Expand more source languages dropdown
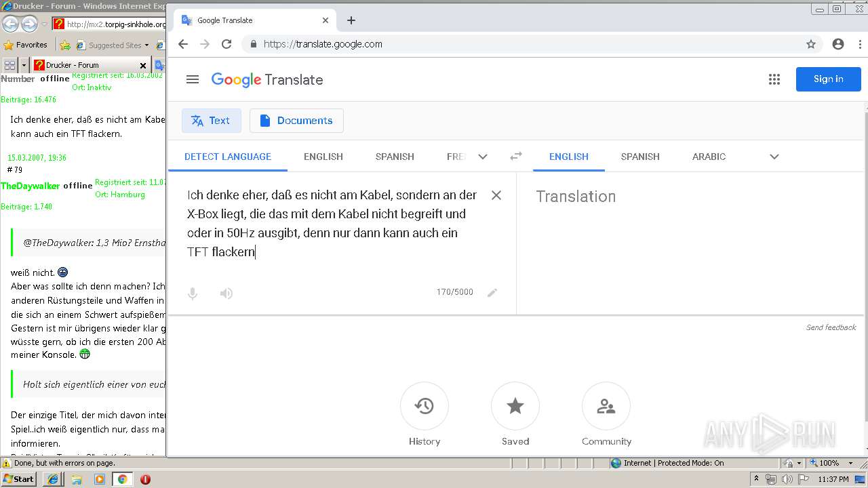This screenshot has height=488, width=868. 483,157
